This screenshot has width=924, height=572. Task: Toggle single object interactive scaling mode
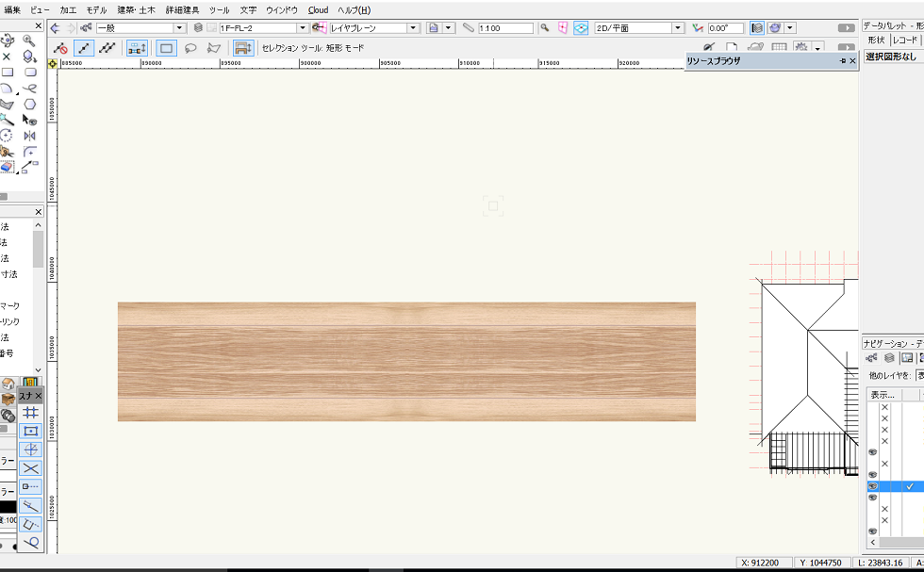pos(84,48)
